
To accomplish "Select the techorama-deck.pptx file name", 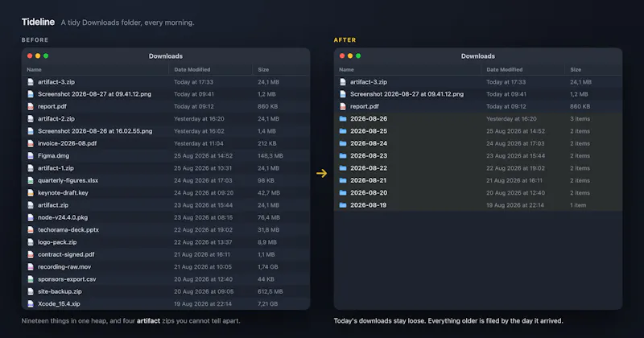I will pyautogui.click(x=68, y=229).
